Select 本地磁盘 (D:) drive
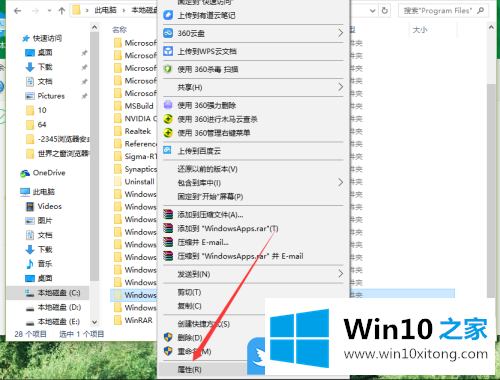This screenshot has width=500, height=380. [x=59, y=307]
